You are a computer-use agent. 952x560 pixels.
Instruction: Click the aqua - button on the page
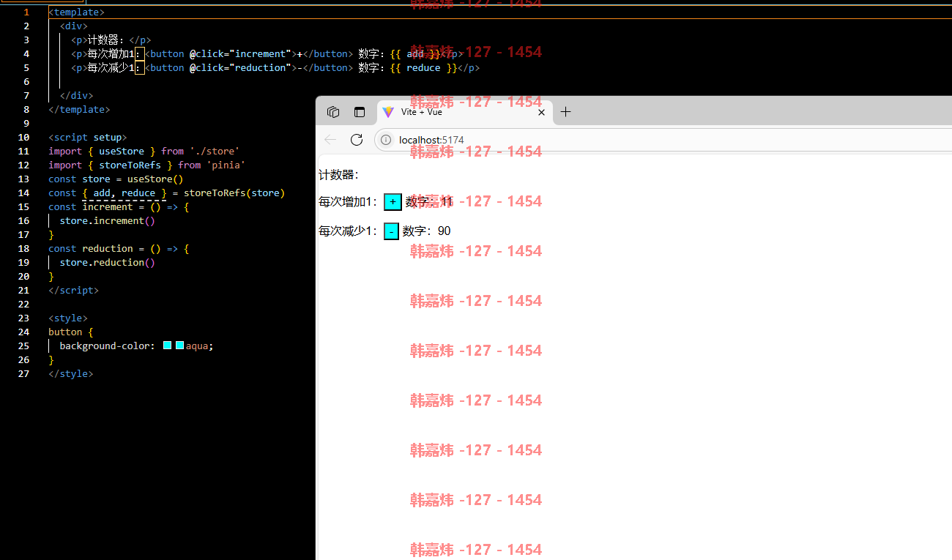[x=391, y=231]
